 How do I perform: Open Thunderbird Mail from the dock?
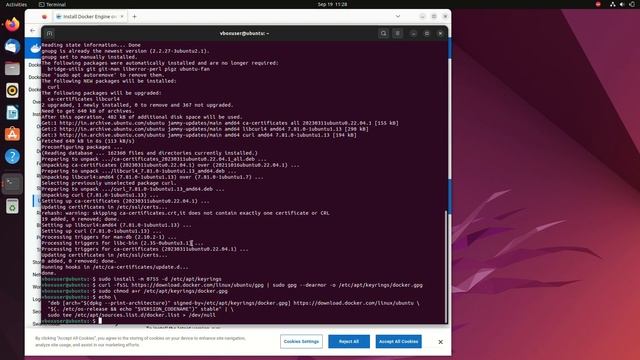point(12,47)
